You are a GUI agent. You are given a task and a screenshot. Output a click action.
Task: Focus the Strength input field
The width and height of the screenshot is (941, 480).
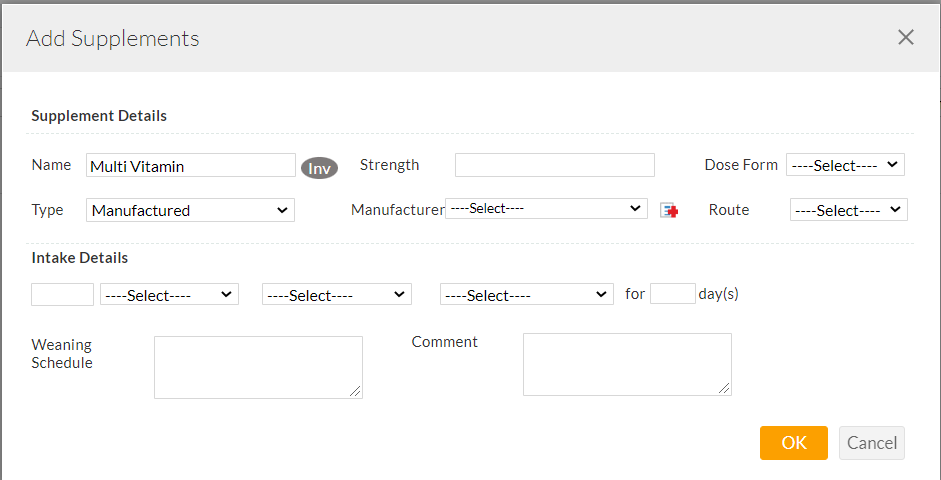click(554, 165)
